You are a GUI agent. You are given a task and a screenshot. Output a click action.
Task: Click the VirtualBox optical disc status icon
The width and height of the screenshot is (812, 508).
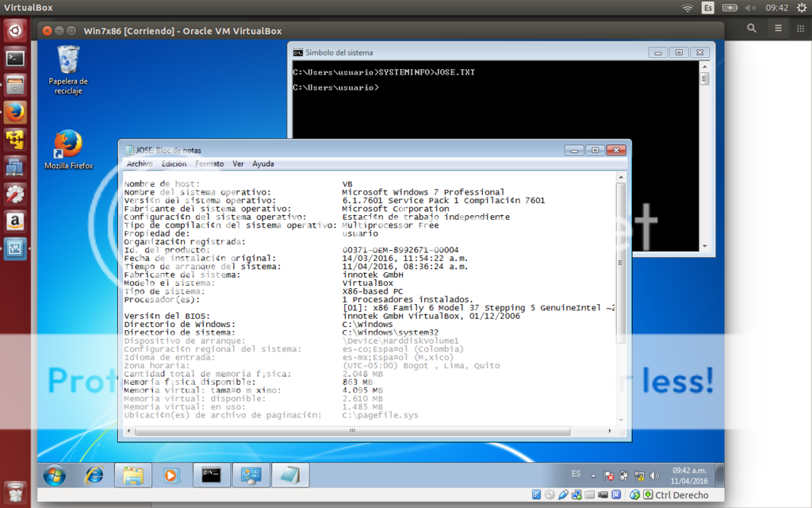[x=550, y=495]
